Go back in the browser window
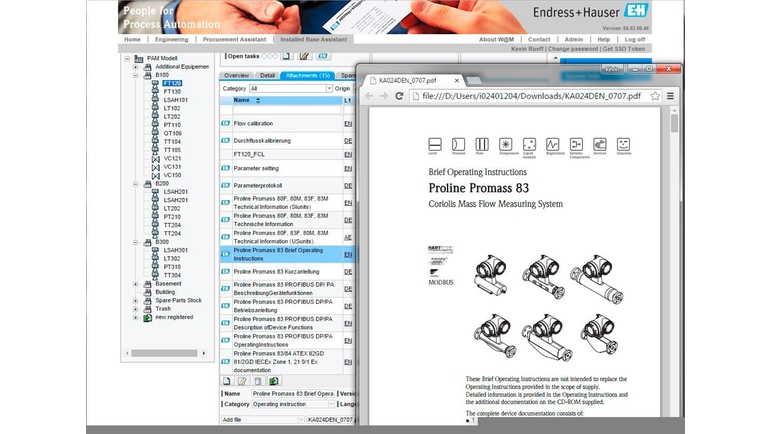771x434 pixels. 369,96
